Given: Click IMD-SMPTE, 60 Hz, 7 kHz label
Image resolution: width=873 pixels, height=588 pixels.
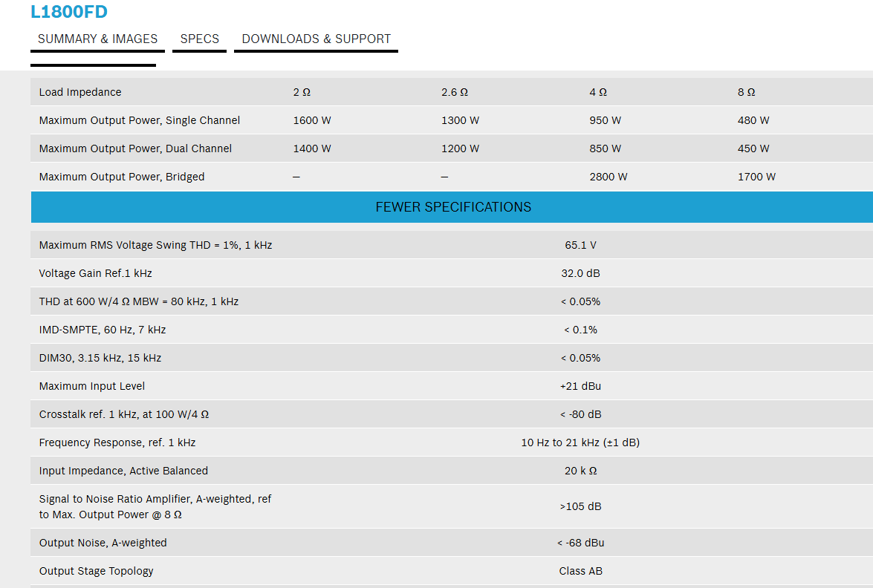Looking at the screenshot, I should coord(103,330).
